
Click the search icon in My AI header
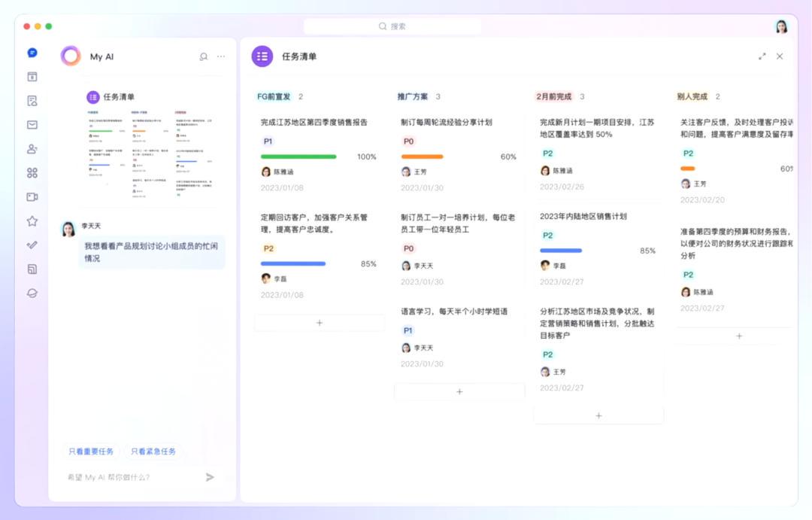(x=204, y=56)
